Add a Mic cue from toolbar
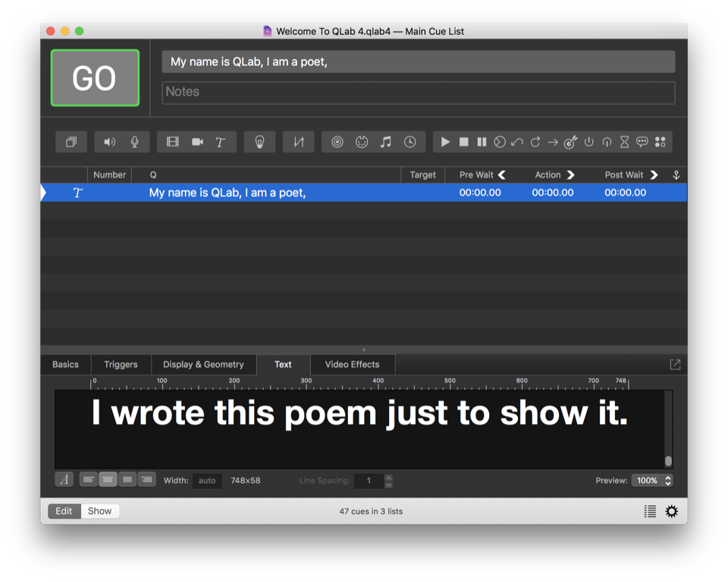The image size is (728, 582). 134,142
